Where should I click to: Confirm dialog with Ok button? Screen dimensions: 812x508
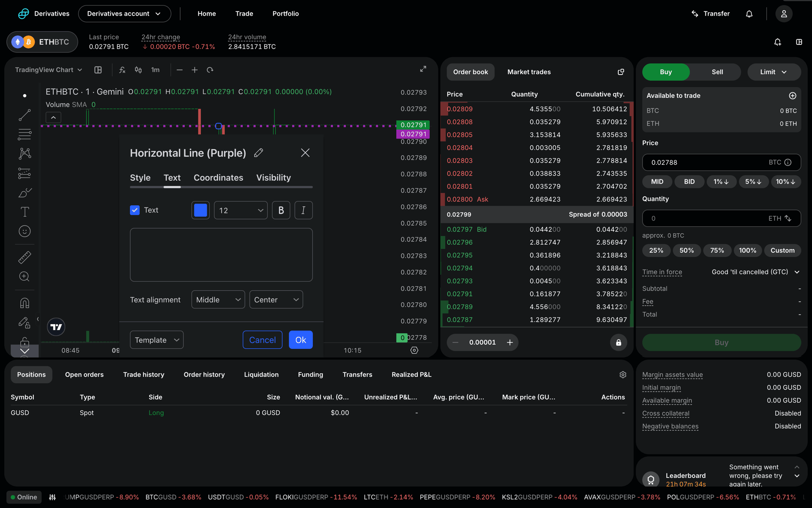pos(301,340)
